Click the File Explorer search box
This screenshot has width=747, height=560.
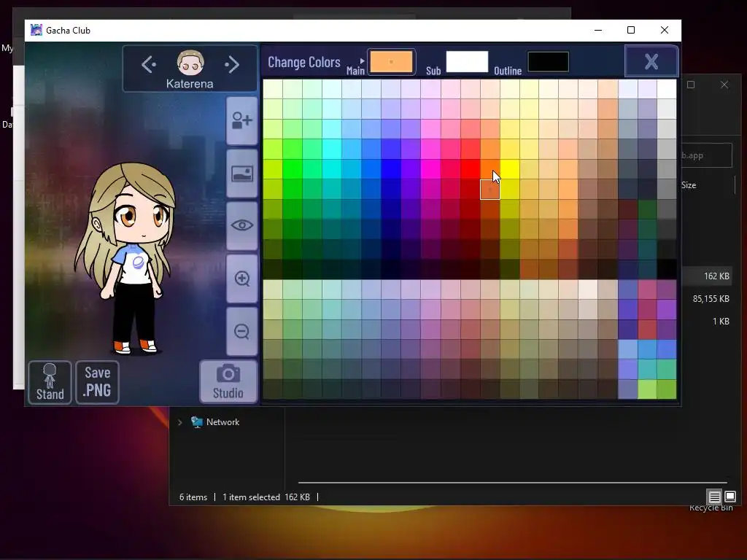706,155
